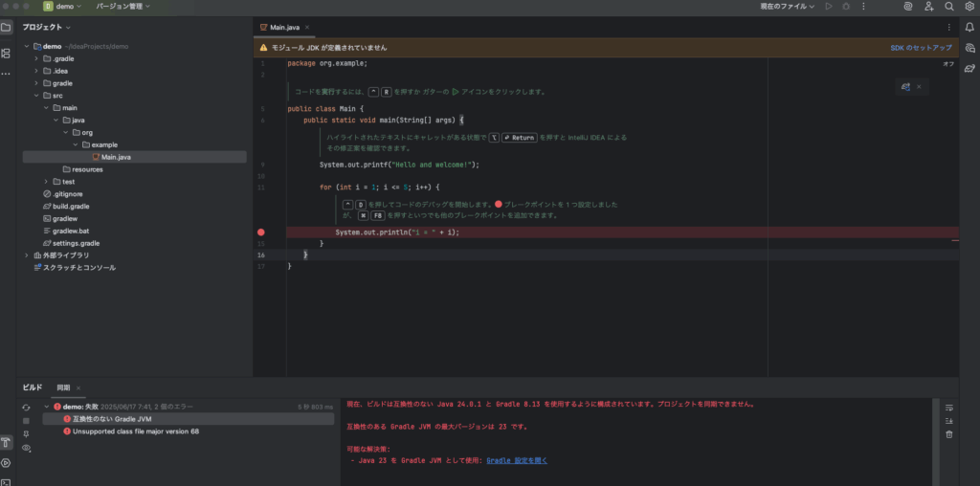The height and width of the screenshot is (486, 980).
Task: Click the red error stripe mark in editor scrollbar
Action: pyautogui.click(x=955, y=240)
